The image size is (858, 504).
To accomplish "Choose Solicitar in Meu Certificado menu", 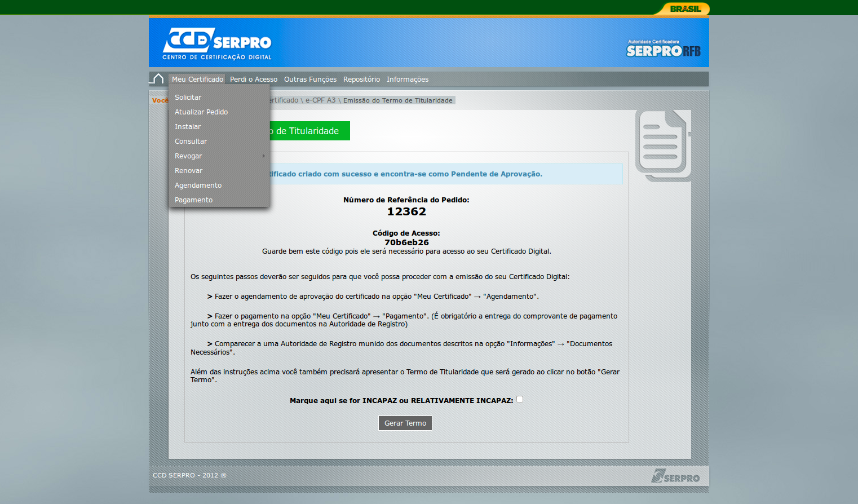I will tap(188, 98).
